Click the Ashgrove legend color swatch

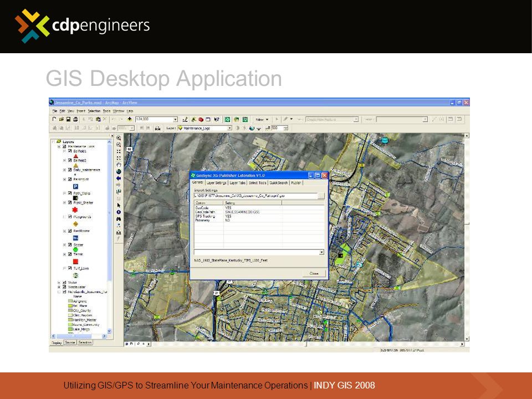[70, 301]
